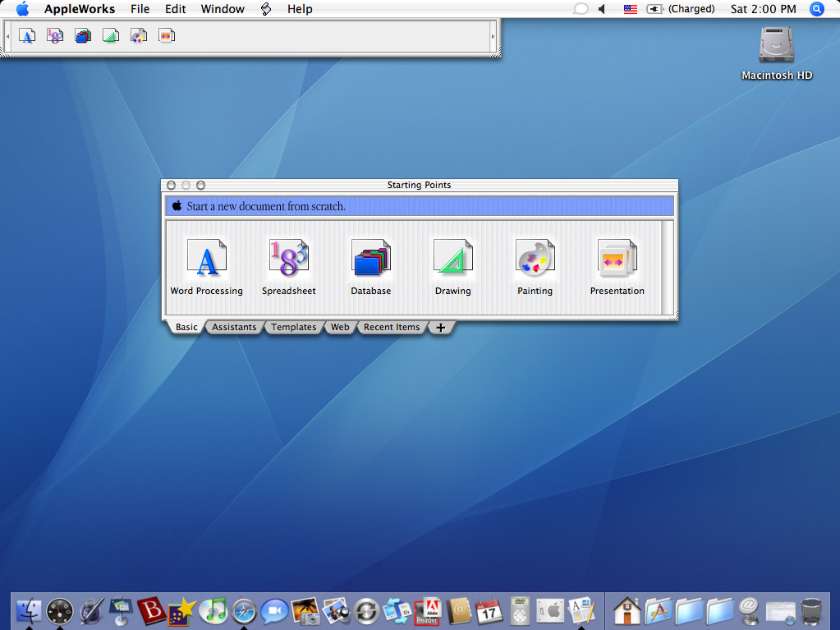Open the AppleWorks application menu

80,9
